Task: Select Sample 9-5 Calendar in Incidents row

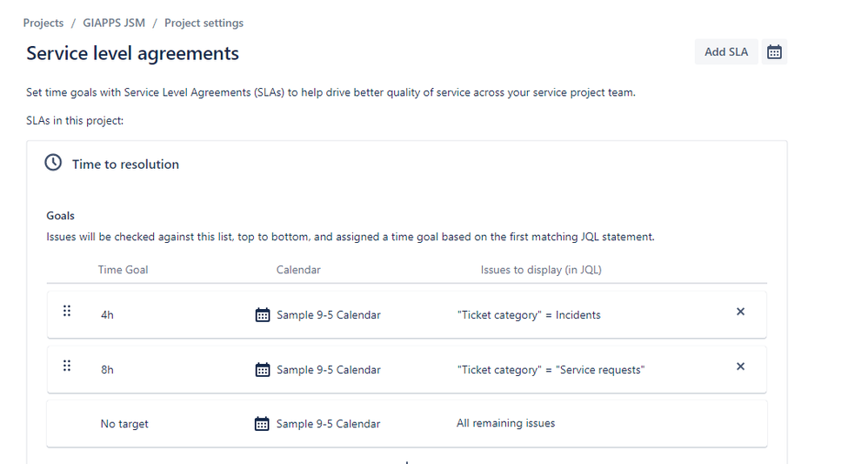Action: click(329, 315)
